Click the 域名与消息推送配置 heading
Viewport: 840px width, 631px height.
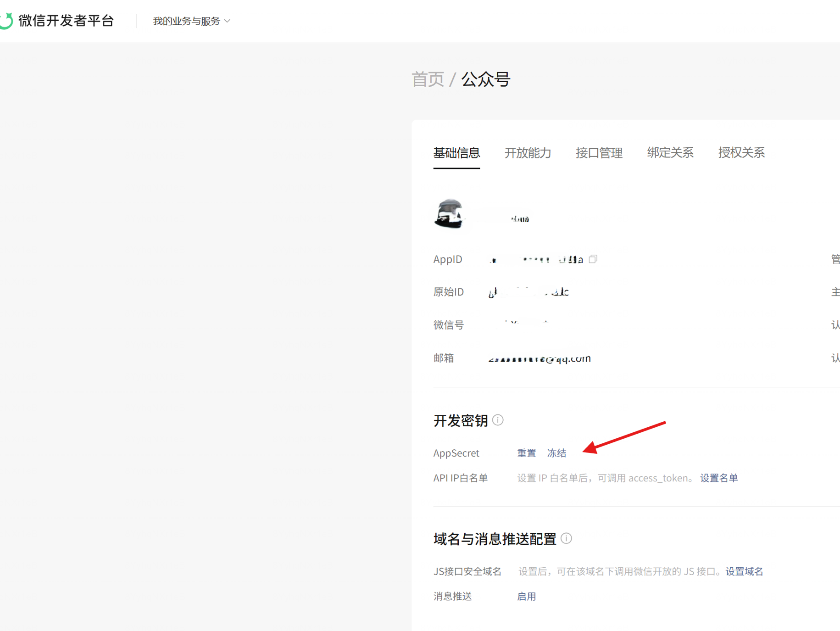pyautogui.click(x=495, y=539)
